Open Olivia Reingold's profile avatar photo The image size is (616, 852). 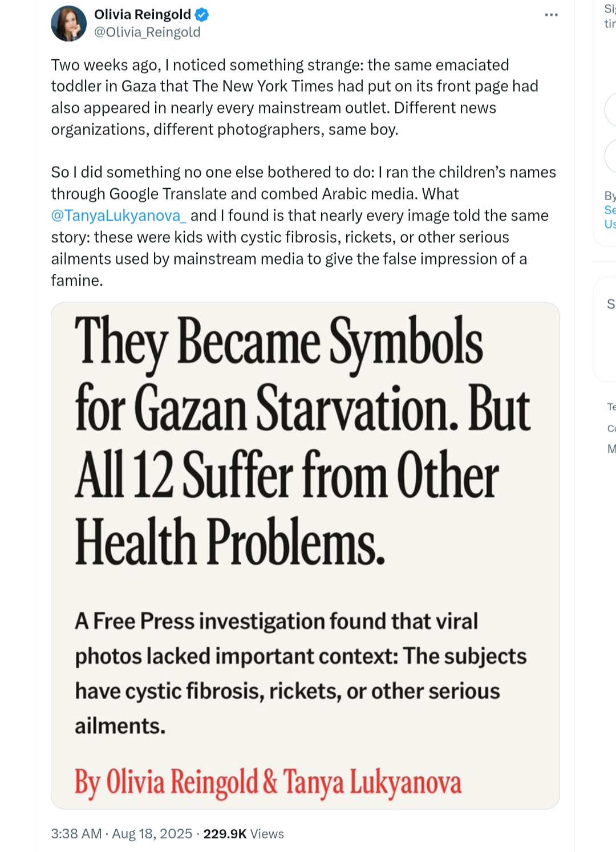pos(68,24)
